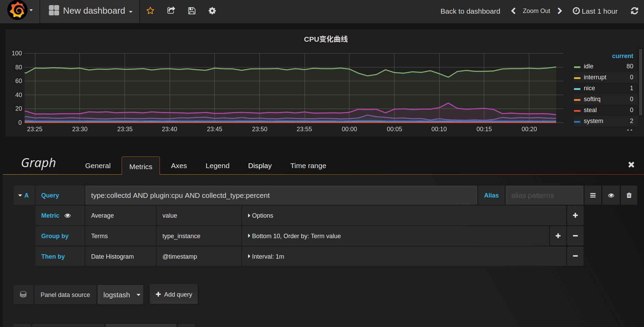The width and height of the screenshot is (644, 327).
Task: Toggle Metric visibility eye icon
Action: [x=68, y=216]
